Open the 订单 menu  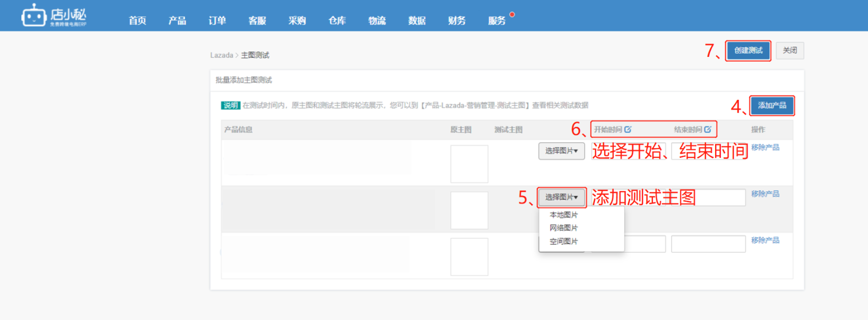click(x=217, y=20)
